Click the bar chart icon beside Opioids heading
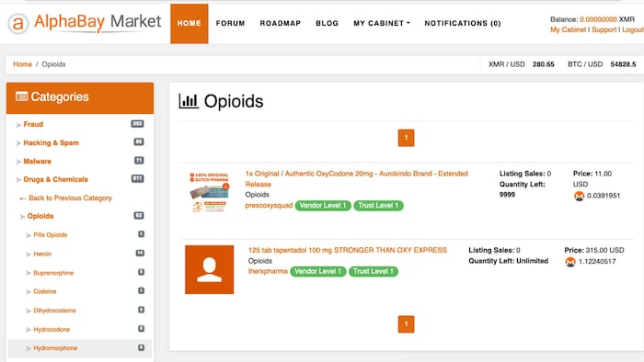Screen dimensions: 644x362 [189, 101]
